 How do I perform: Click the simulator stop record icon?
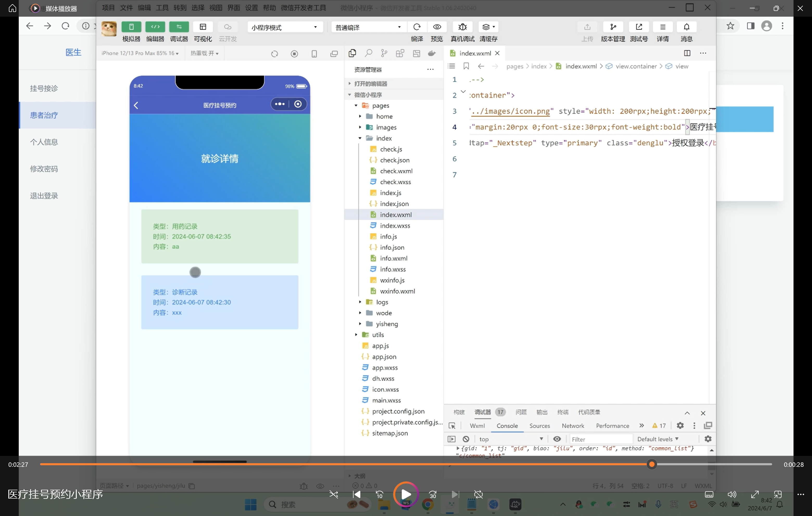coord(294,54)
